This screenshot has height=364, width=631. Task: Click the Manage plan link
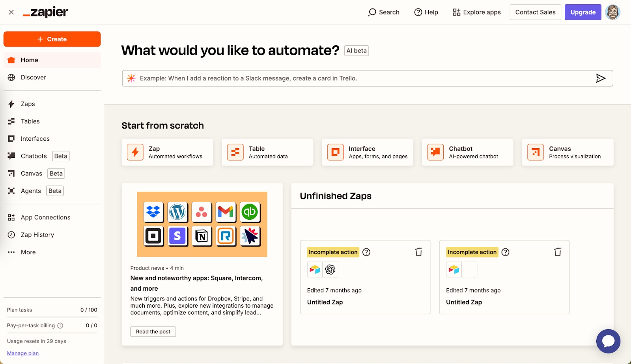(x=23, y=353)
